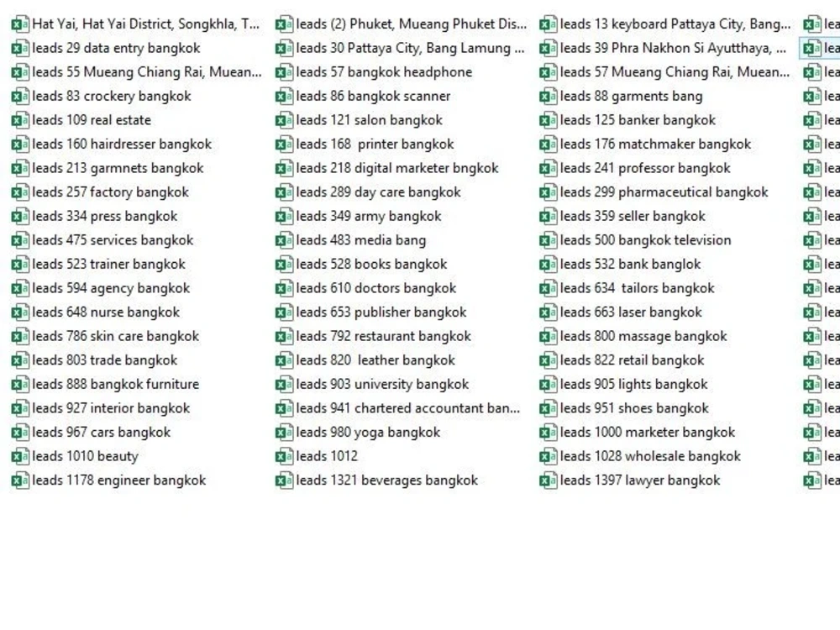Select 'leads 594 agency bangkok' file name
Screen dimensions: 840x630
point(111,288)
